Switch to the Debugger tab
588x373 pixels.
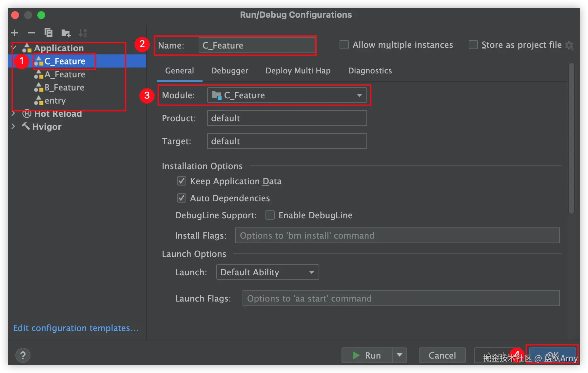(229, 71)
